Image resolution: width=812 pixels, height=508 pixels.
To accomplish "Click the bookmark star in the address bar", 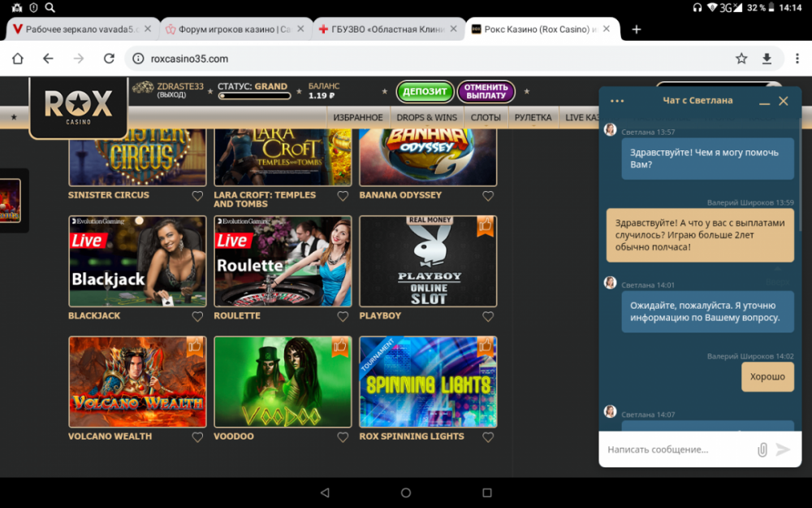I will 741,59.
